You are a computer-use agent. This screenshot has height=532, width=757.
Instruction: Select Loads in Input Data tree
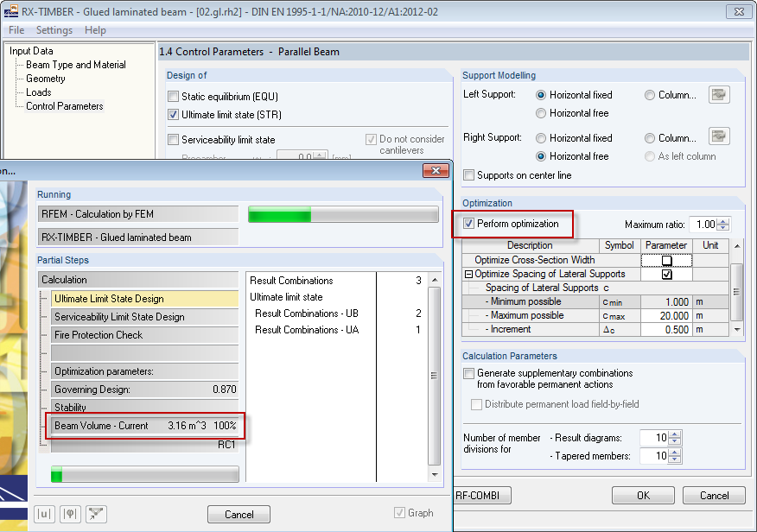point(39,92)
